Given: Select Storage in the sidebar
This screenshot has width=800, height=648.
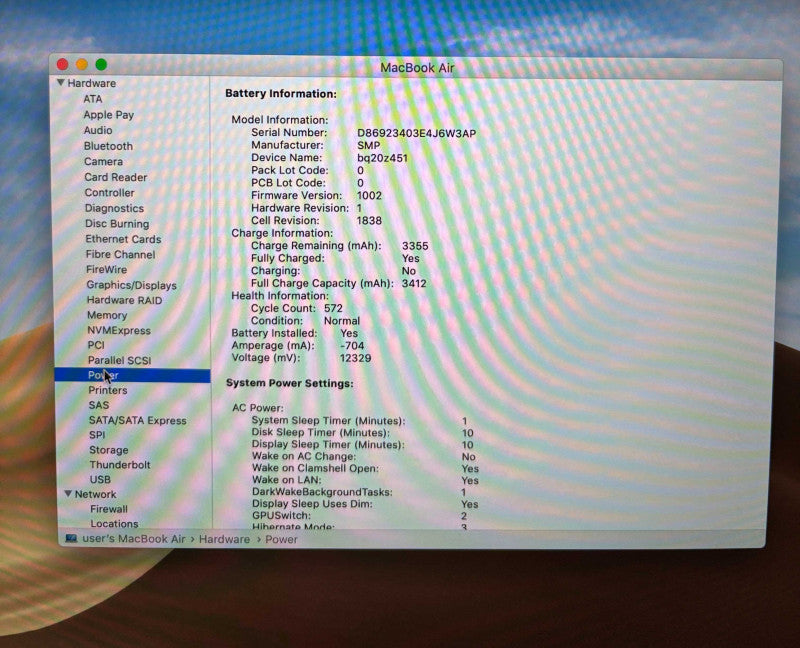Looking at the screenshot, I should 109,450.
